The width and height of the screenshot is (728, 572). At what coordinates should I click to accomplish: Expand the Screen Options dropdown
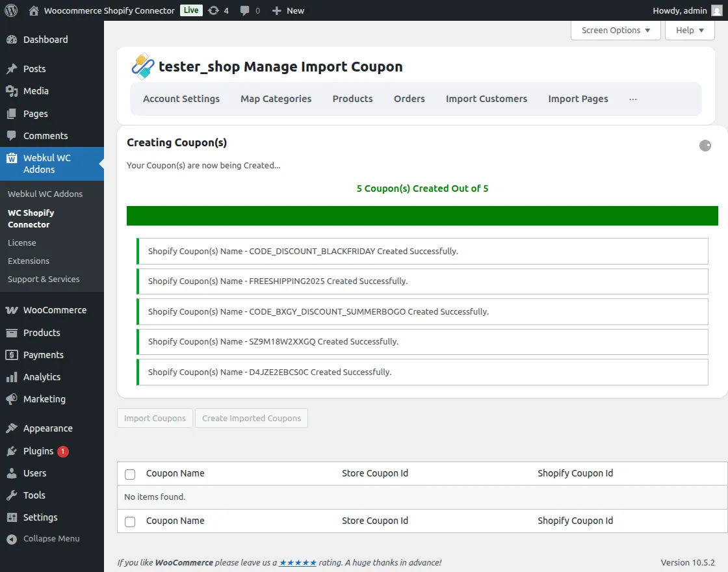(x=616, y=31)
